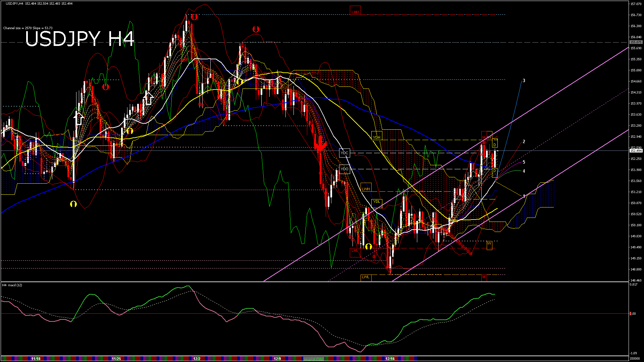Click the YDO label box
644x362 pixels.
[x=344, y=169]
